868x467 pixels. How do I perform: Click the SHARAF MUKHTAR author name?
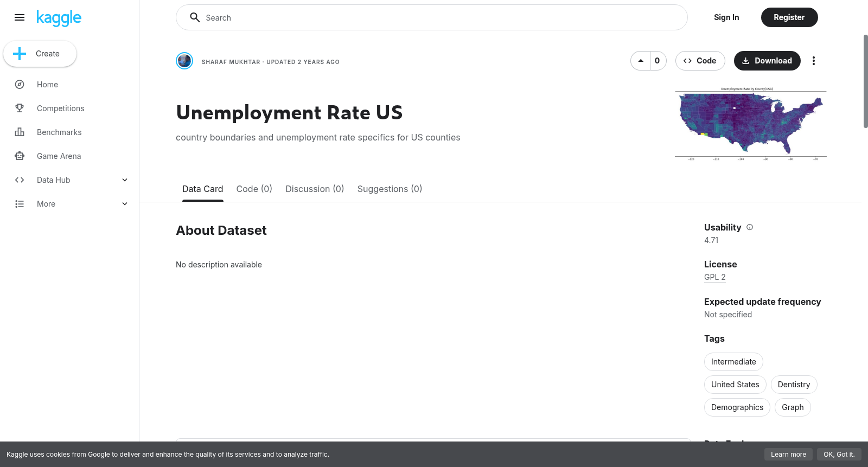[x=231, y=62]
